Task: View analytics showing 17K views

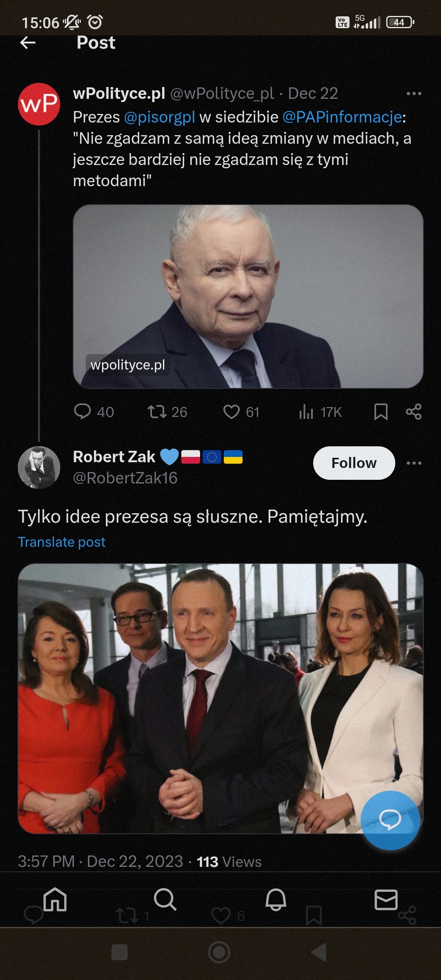Action: pos(320,412)
